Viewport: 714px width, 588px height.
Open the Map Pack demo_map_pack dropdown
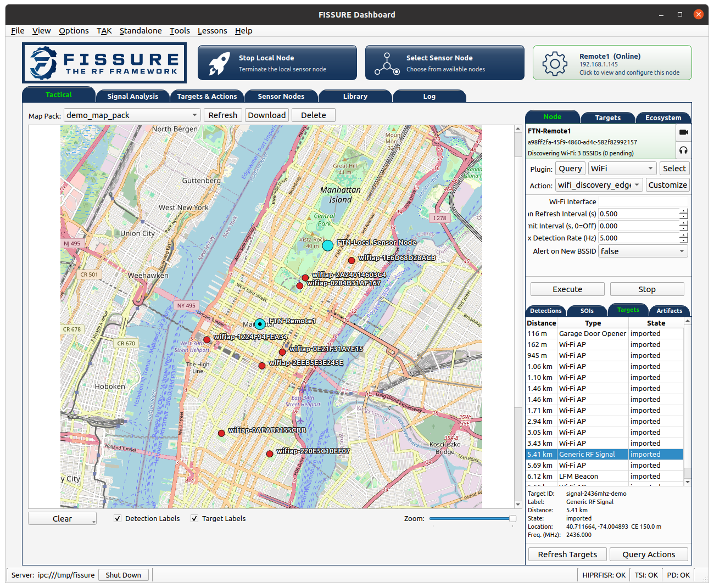click(132, 115)
